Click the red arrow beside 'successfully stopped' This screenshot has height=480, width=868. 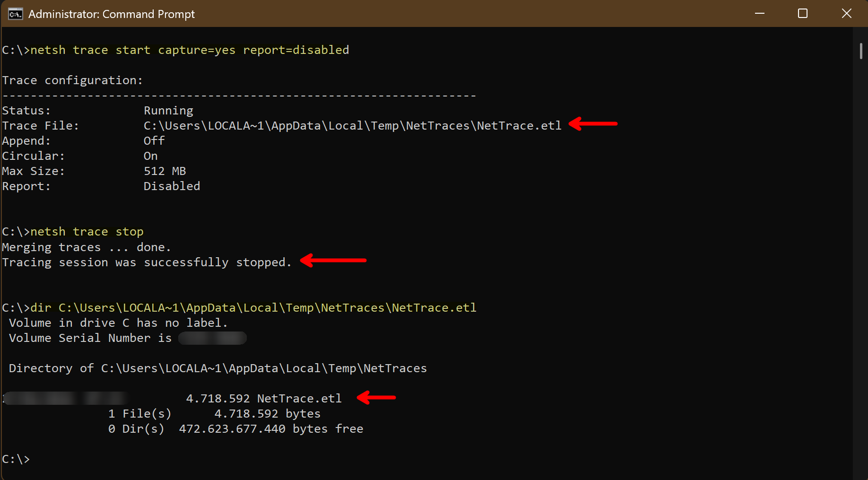click(x=334, y=260)
